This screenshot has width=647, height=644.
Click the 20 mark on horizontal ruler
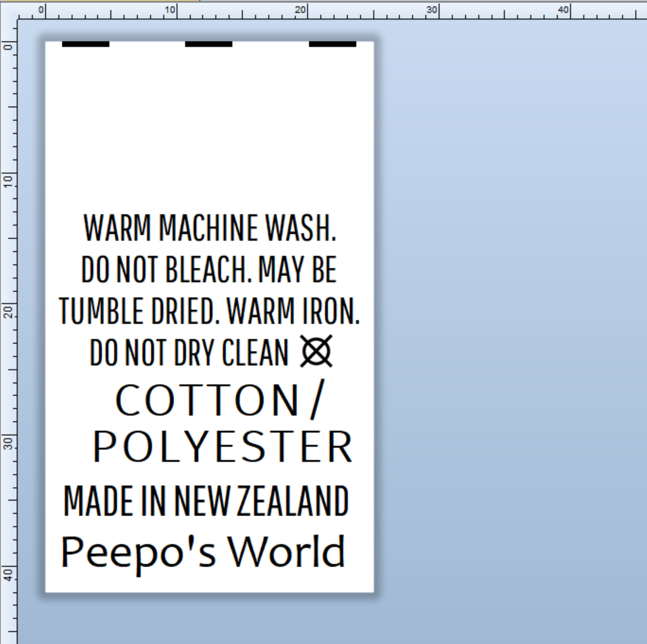click(302, 9)
